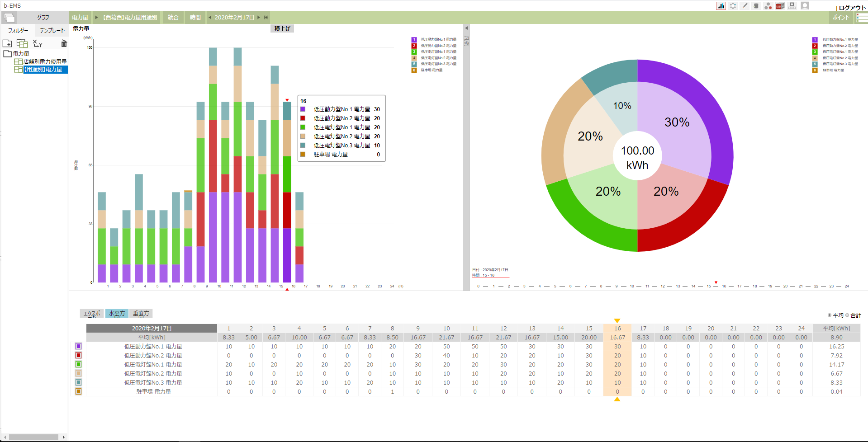Click the 電力量 folder icon in tree
The image size is (868, 442).
coord(8,53)
